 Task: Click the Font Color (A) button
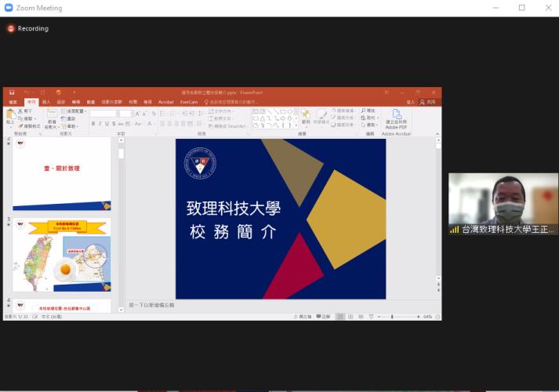pos(151,124)
